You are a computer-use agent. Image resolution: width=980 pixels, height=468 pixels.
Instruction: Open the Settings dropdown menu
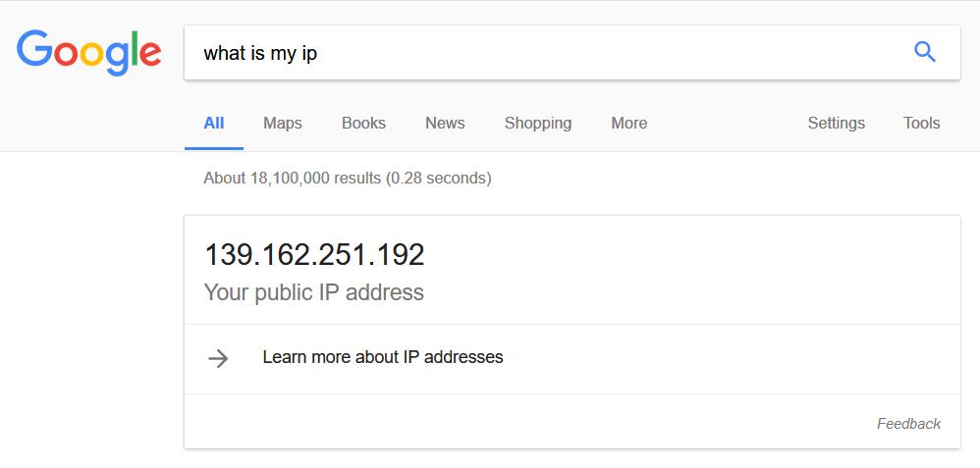click(x=837, y=123)
